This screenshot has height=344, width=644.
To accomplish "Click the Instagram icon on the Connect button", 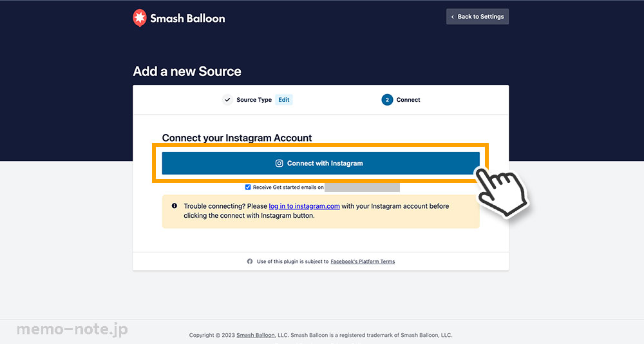I will (x=279, y=163).
